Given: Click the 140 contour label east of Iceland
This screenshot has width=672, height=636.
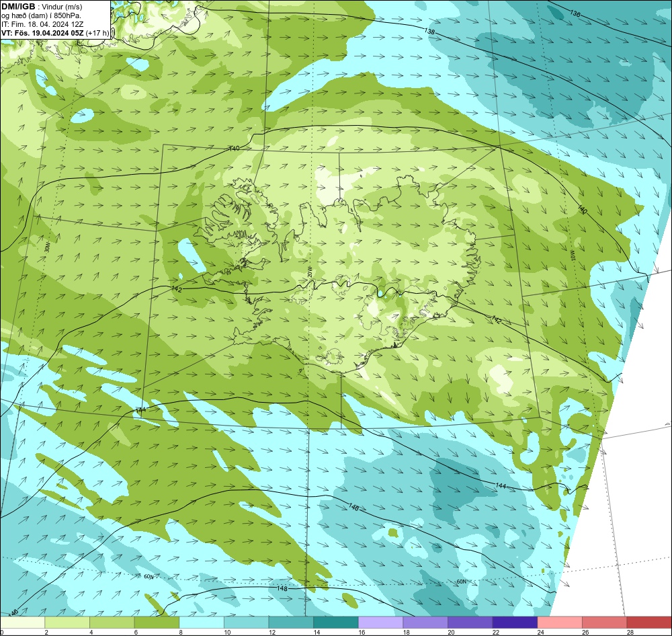Looking at the screenshot, I should (x=582, y=209).
